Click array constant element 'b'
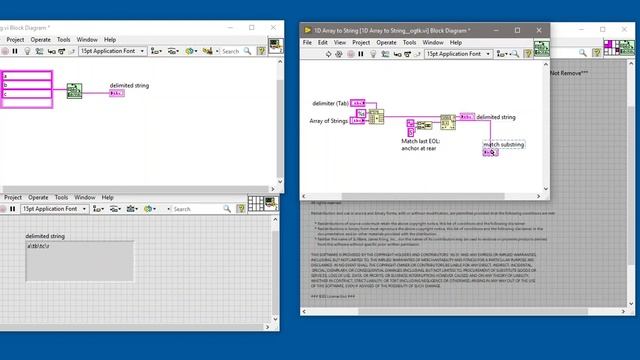This screenshot has width=640, height=360. click(x=27, y=85)
